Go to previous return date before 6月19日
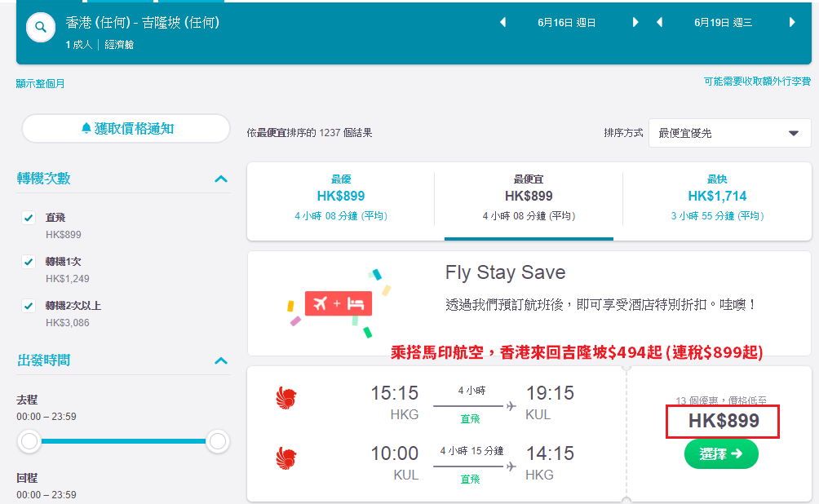Viewport: 819px width, 504px height. [x=660, y=23]
